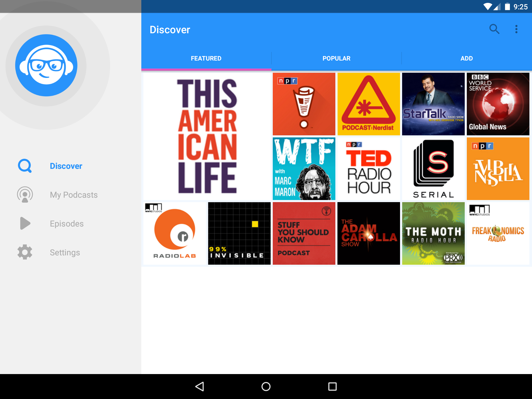
Task: Tap the Android back navigation button
Action: point(199,387)
